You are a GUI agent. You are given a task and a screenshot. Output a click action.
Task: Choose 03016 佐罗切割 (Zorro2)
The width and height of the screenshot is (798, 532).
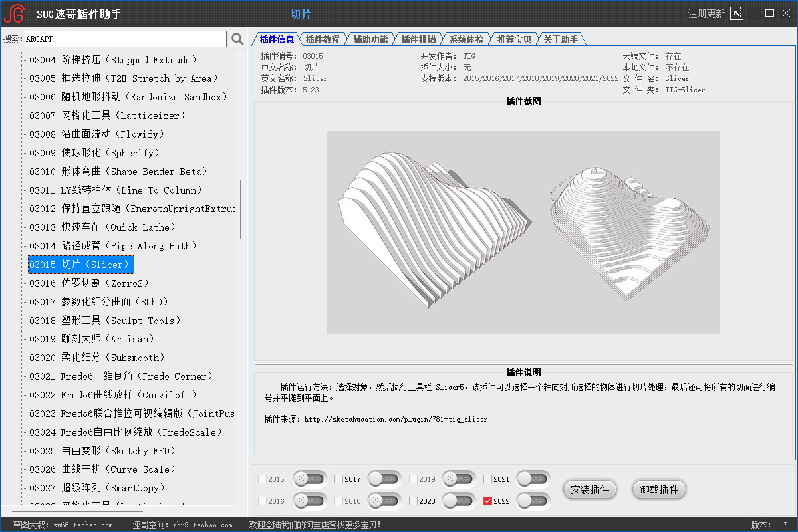tap(89, 283)
